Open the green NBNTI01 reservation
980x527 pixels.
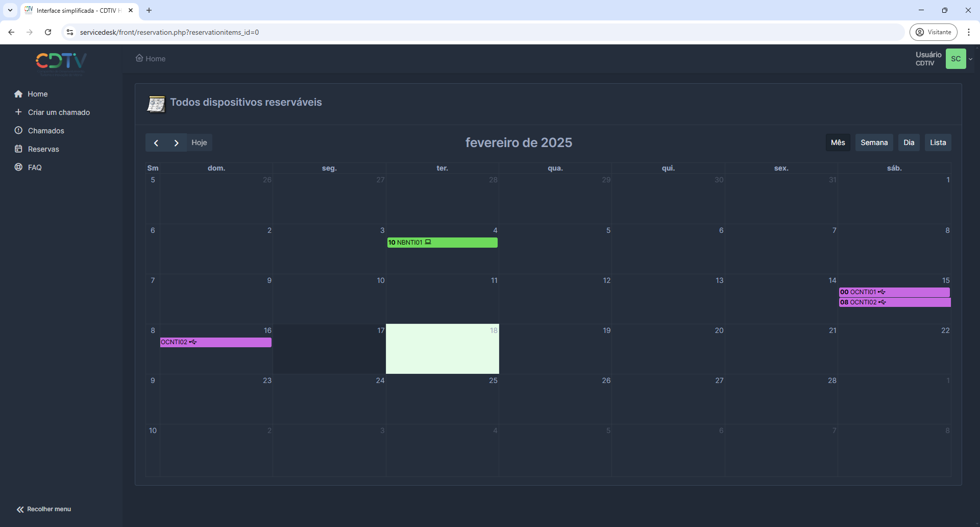[442, 243]
